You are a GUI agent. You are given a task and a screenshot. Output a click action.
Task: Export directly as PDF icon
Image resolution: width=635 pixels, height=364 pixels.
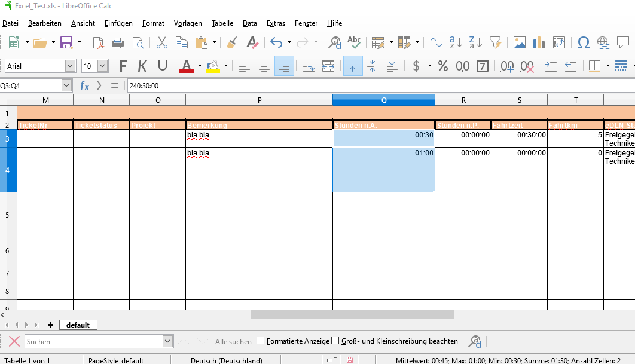(x=98, y=42)
